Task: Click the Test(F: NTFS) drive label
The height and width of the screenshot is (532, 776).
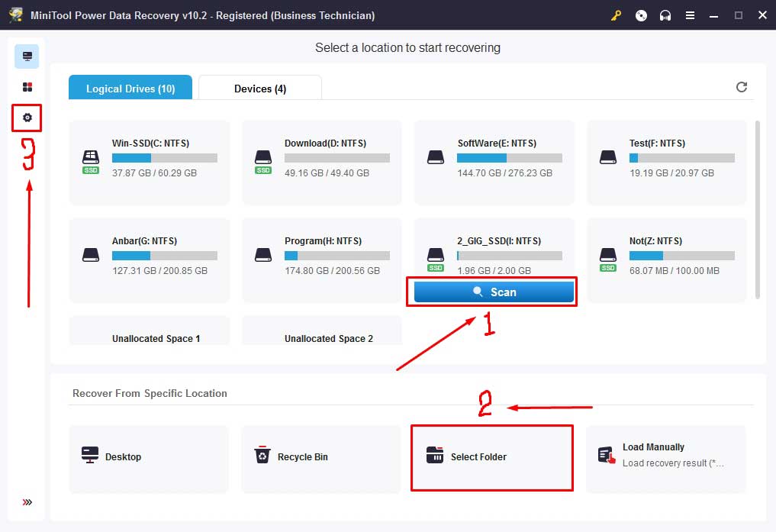Action: pos(657,143)
